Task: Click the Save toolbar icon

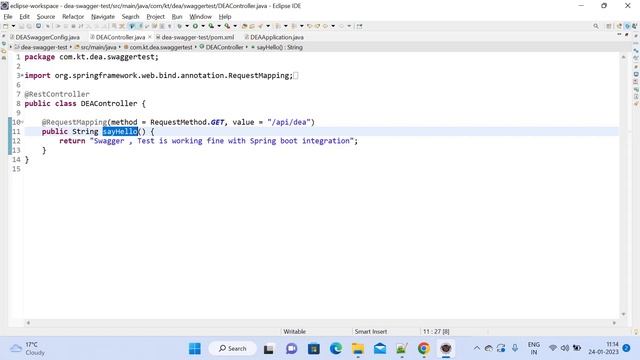Action: 21,26
